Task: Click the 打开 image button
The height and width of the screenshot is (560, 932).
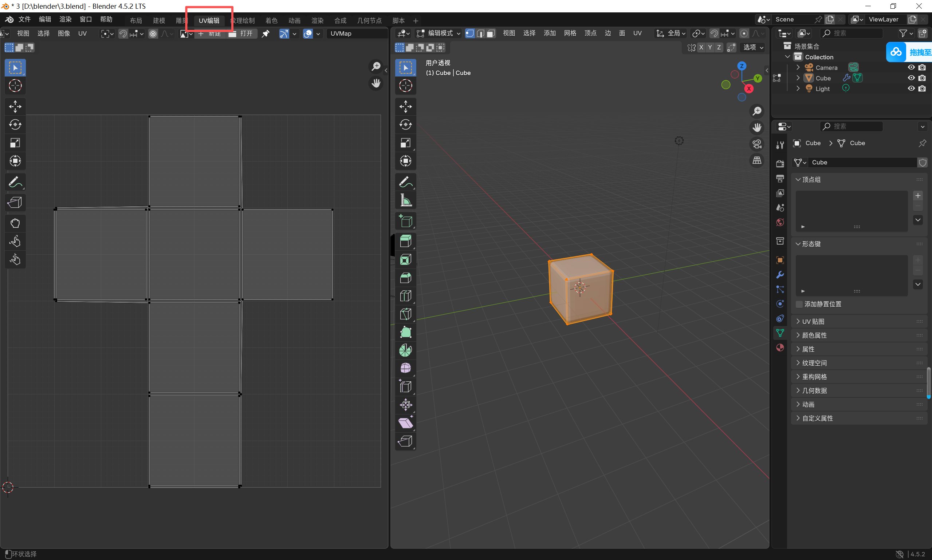Action: pos(243,33)
